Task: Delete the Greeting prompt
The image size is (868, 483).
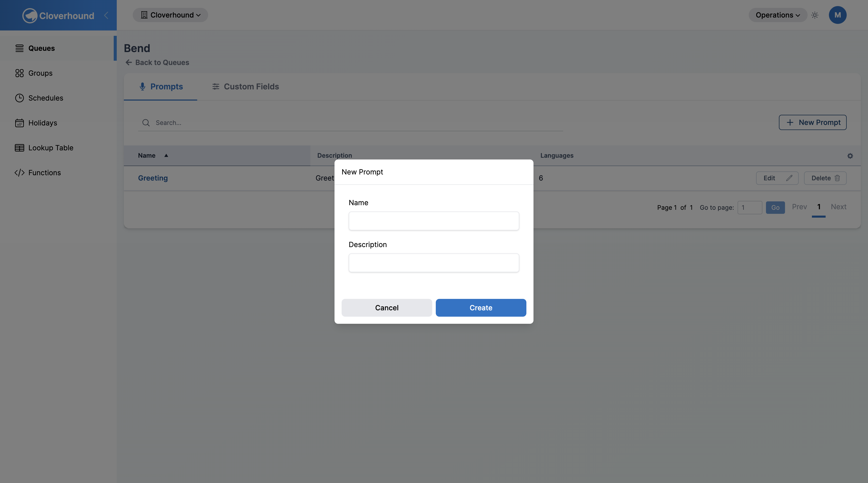Action: point(825,178)
